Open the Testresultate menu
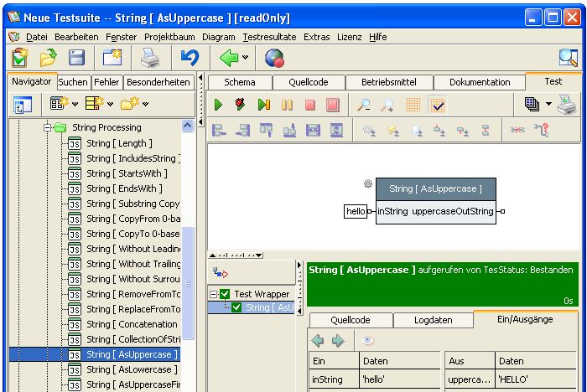 pos(270,37)
